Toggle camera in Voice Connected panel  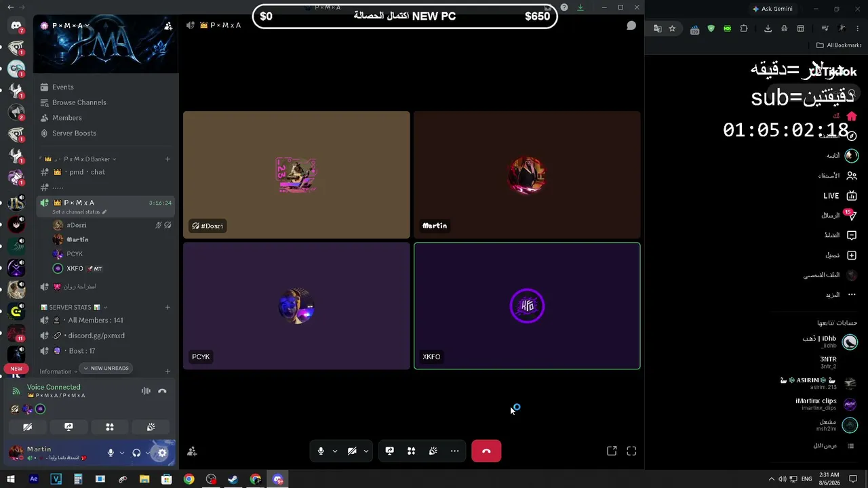click(28, 427)
